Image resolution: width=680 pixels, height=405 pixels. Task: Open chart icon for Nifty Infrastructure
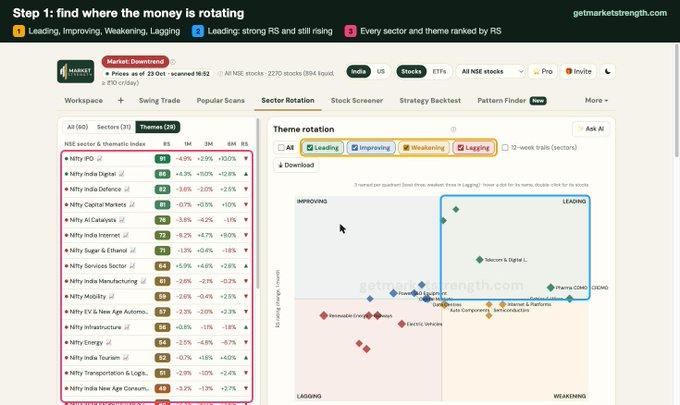click(x=127, y=327)
